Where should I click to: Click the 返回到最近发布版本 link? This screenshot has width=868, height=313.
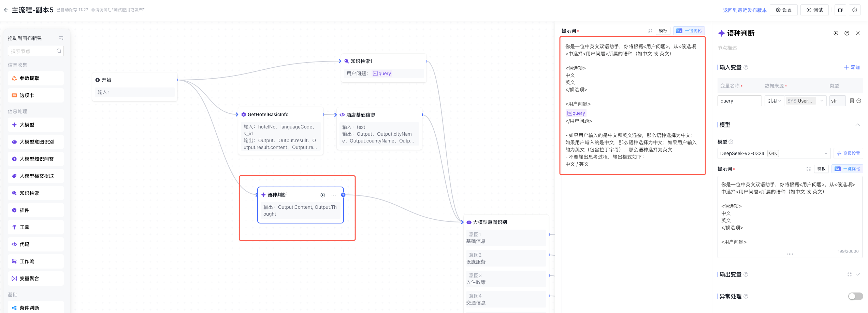tap(744, 10)
